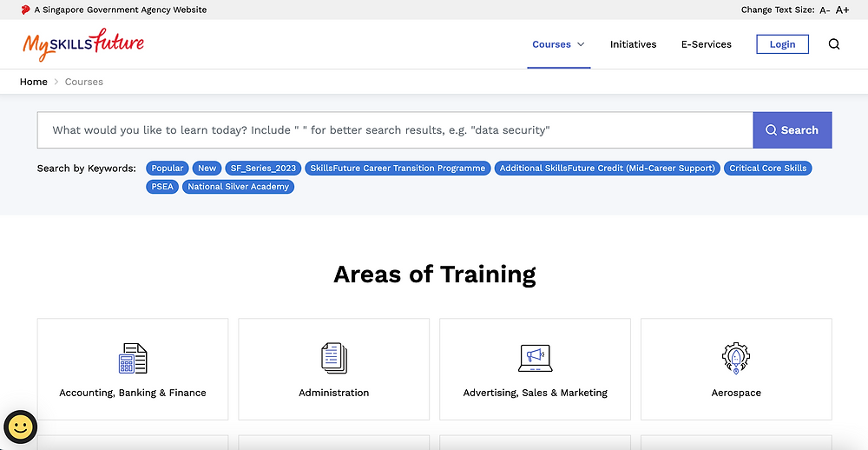
Task: Click the blue Search button
Action: (x=792, y=130)
